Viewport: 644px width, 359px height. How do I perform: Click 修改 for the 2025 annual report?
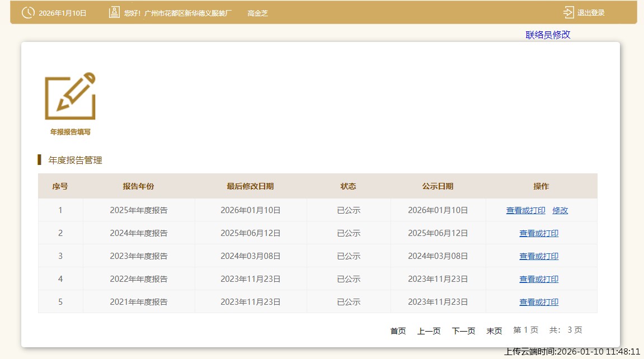click(560, 210)
